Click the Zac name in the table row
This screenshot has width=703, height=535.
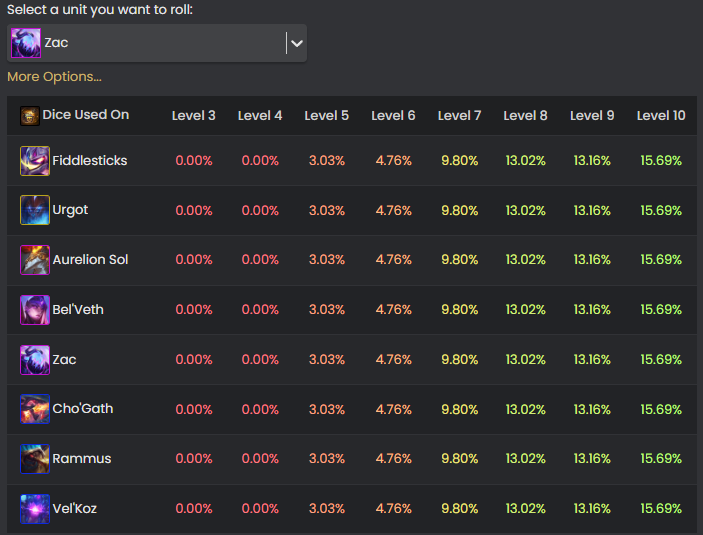pyautogui.click(x=64, y=360)
